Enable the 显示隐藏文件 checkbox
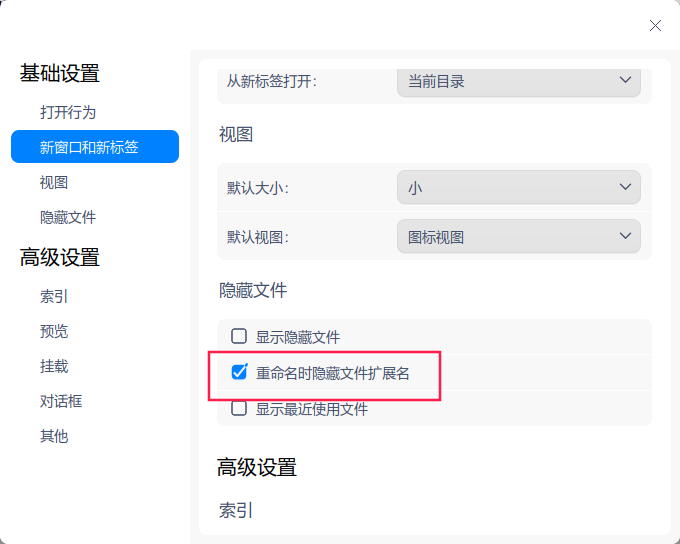The width and height of the screenshot is (680, 544). (239, 337)
